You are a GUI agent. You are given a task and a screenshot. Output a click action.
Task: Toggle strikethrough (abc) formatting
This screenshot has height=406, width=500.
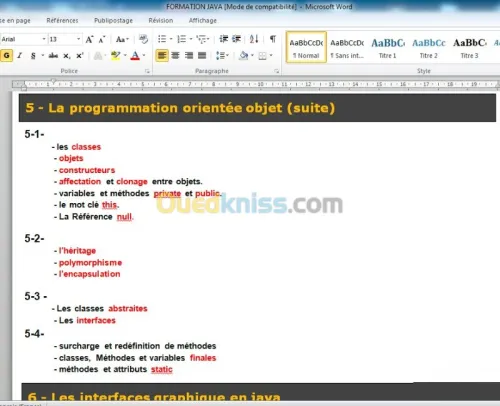point(53,55)
